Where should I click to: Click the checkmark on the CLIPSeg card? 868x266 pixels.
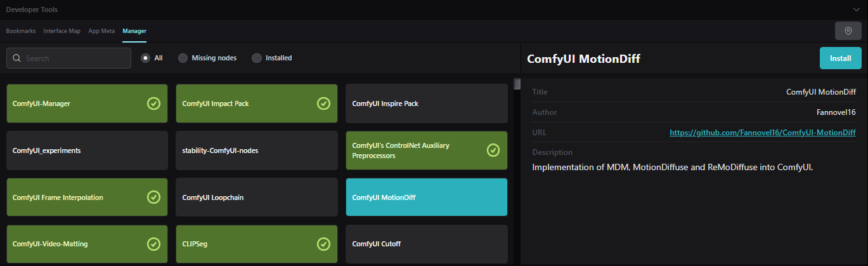[x=323, y=244]
